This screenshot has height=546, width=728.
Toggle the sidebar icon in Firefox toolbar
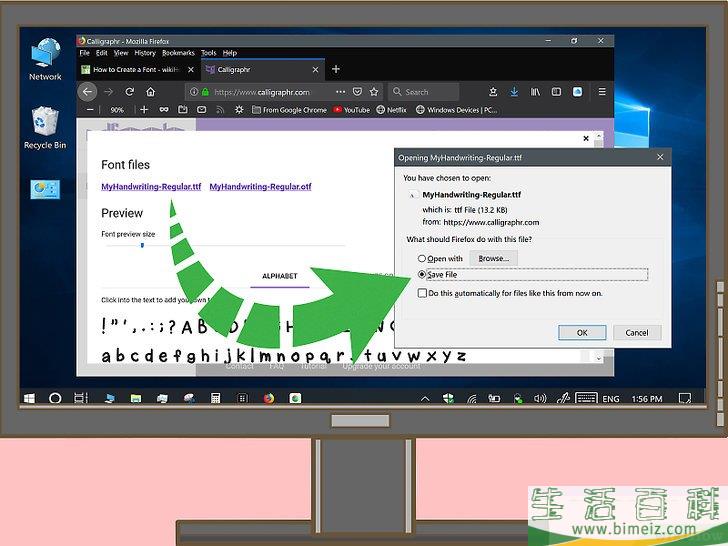(556, 92)
